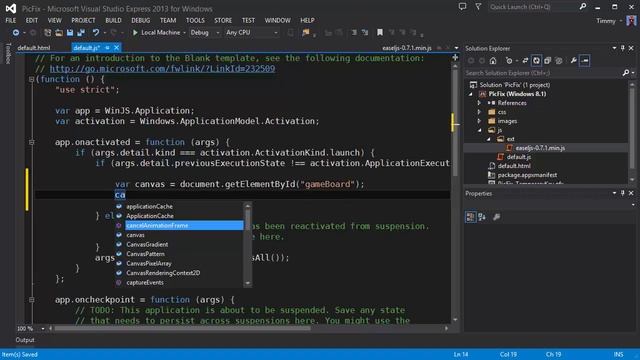Screen dimensions: 640x360
Task: Open the editor zoom 100 % dropdown
Action: click(42, 329)
